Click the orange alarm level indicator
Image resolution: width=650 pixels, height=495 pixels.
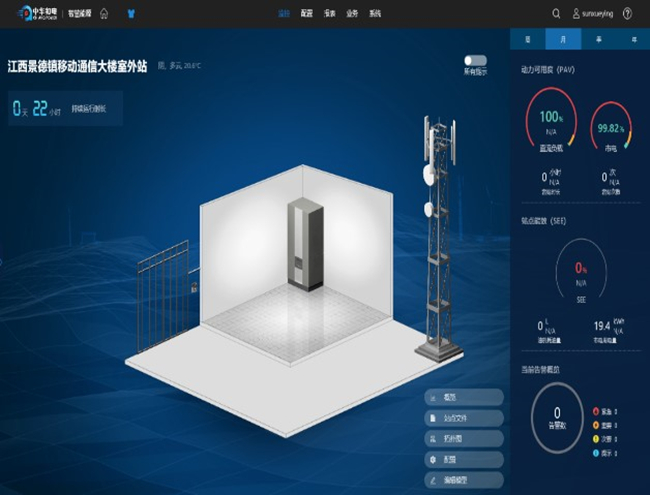596,425
